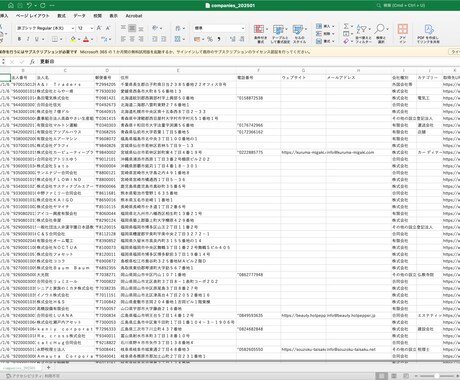
Task: Click the yellow fill color swatch
Action: [73, 39]
